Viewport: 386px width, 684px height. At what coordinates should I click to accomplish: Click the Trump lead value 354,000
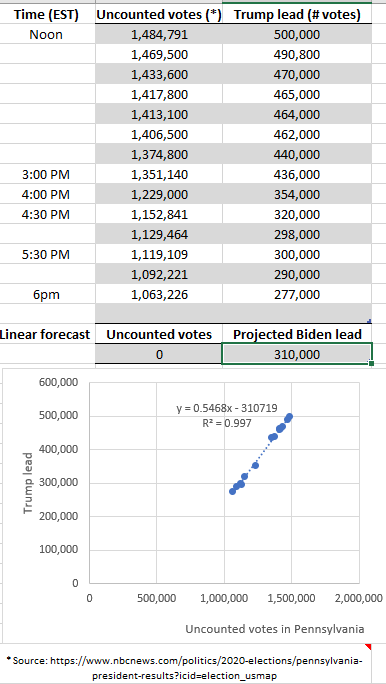pos(297,195)
